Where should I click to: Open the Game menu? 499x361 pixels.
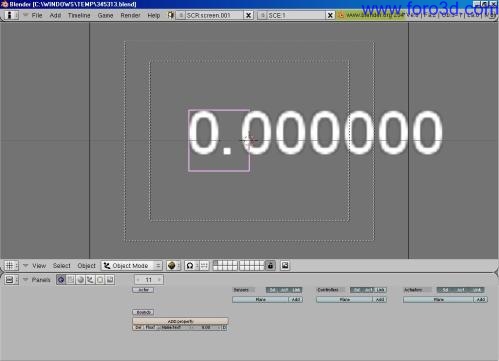tap(105, 15)
